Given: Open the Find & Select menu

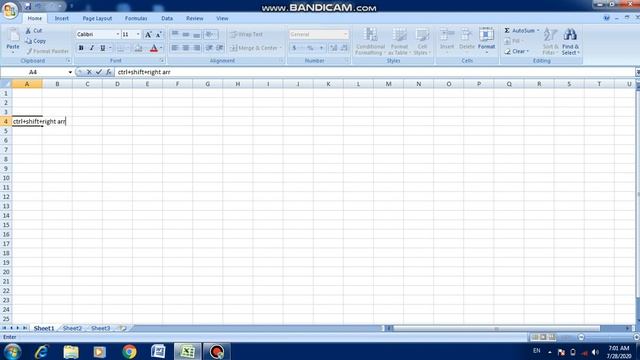Looking at the screenshot, I should [570, 42].
